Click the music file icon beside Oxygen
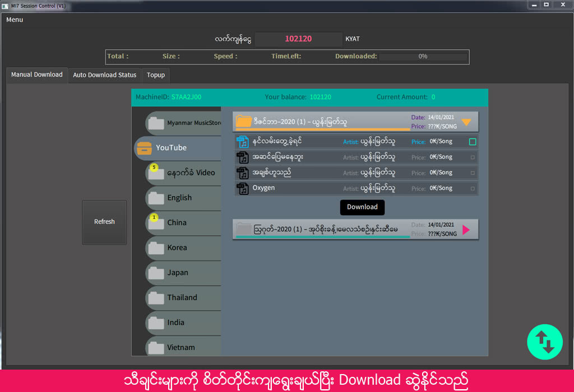Screen dimensions: 574x392 (x=243, y=188)
